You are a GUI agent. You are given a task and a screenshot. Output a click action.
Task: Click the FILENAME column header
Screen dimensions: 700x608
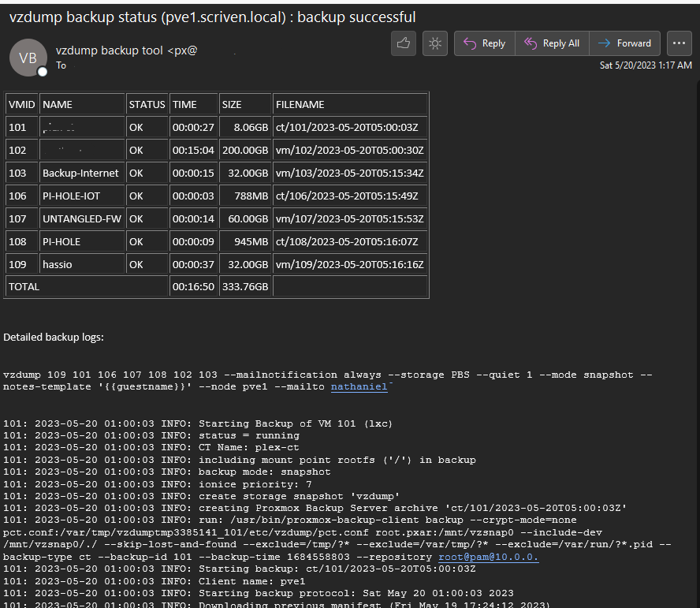tap(350, 105)
